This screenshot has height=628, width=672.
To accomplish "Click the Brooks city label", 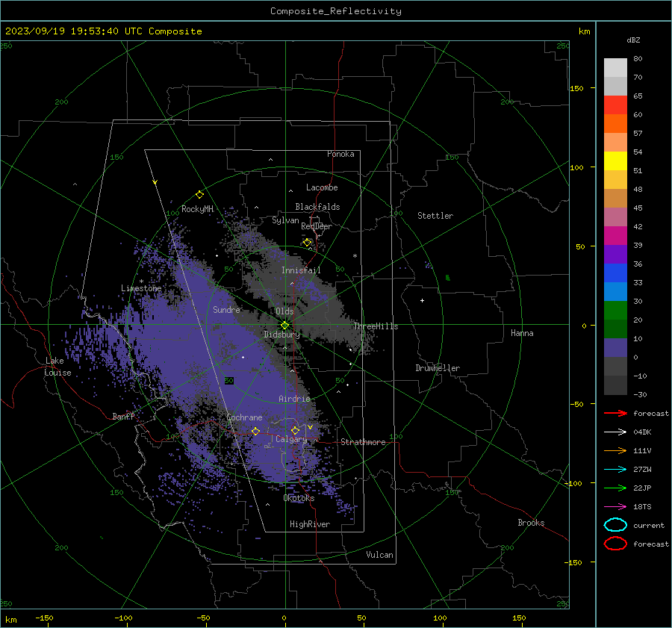I will [x=531, y=523].
